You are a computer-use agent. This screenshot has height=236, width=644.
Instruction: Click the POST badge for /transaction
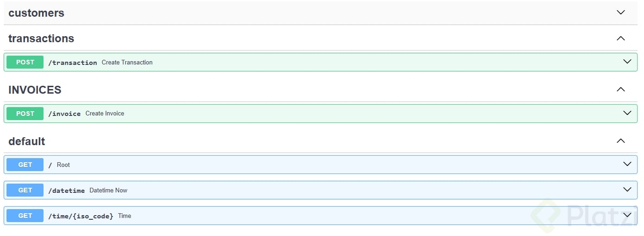(25, 62)
